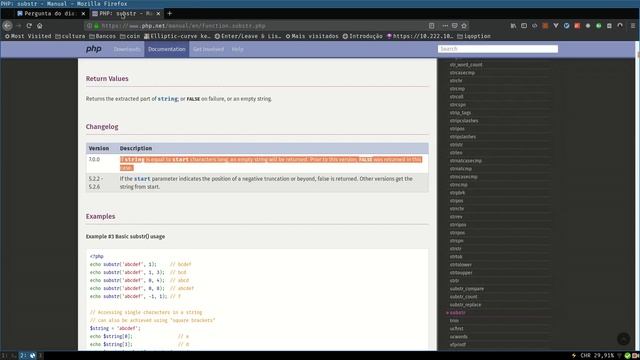Image resolution: width=640 pixels, height=360 pixels.
Task: Open 'https://10.222.10..' bookmark
Action: [x=420, y=36]
